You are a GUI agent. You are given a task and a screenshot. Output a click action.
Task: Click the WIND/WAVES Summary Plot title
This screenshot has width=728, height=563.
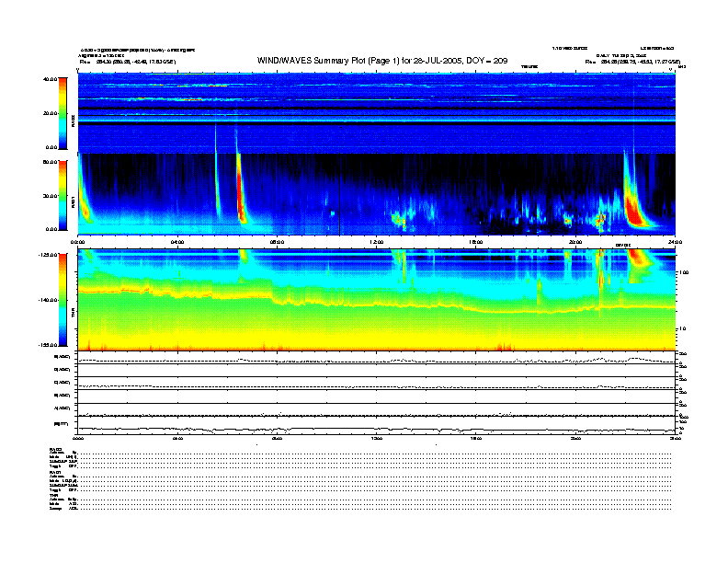click(x=382, y=61)
